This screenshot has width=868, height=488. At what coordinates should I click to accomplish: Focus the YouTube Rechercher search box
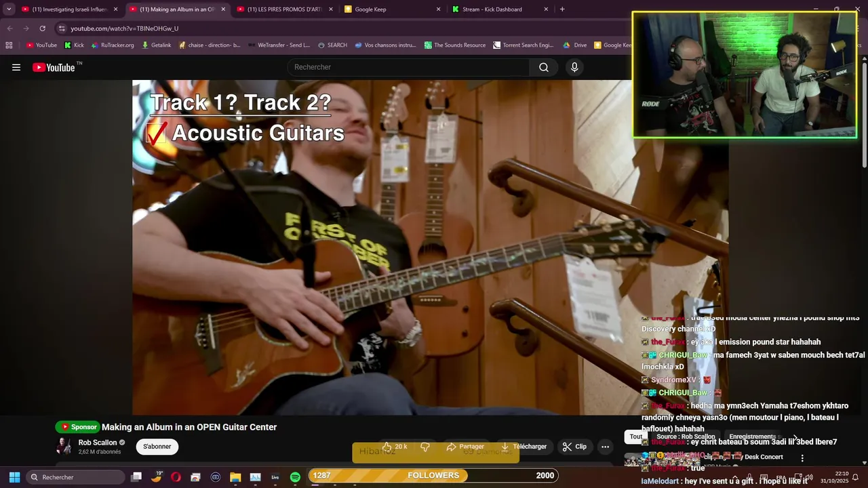coord(409,67)
